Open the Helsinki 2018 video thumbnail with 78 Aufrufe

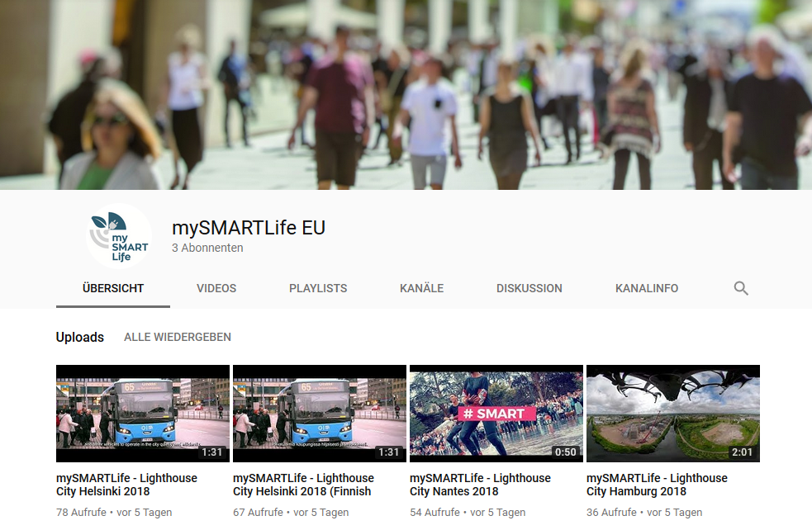[x=143, y=414]
